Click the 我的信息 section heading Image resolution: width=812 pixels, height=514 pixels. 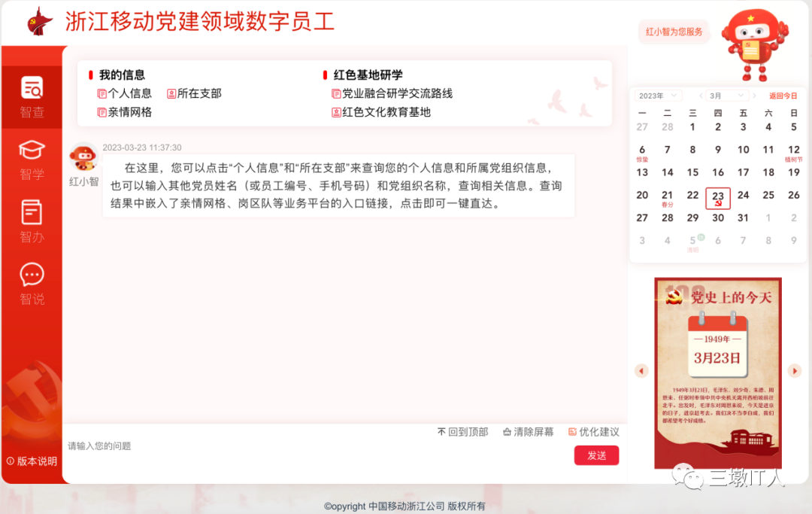pyautogui.click(x=123, y=75)
